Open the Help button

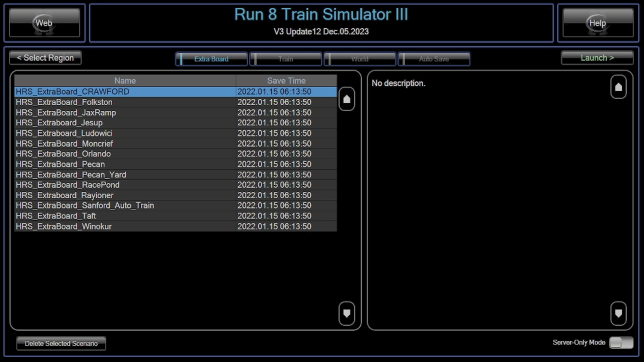click(x=598, y=23)
